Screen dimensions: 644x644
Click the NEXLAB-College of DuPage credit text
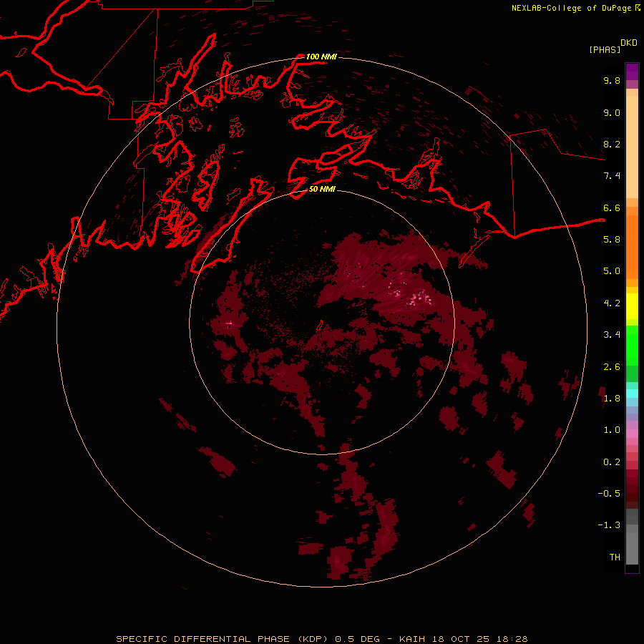pos(571,8)
